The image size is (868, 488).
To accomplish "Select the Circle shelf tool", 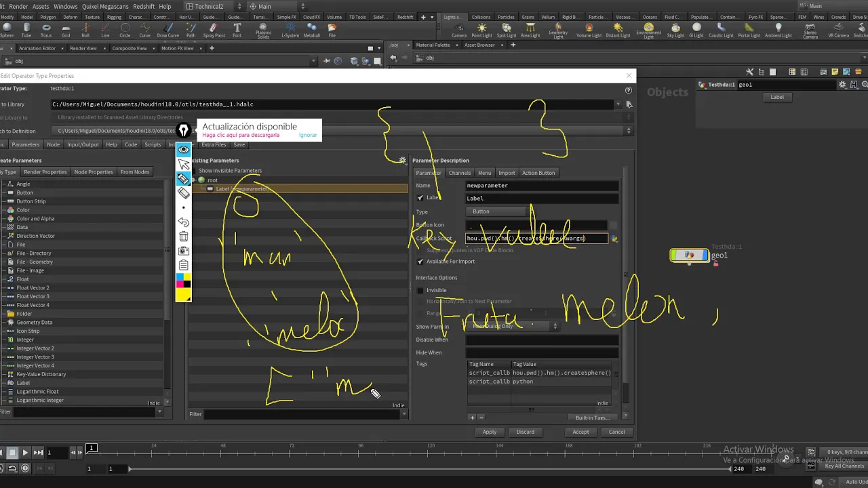I will click(x=125, y=30).
